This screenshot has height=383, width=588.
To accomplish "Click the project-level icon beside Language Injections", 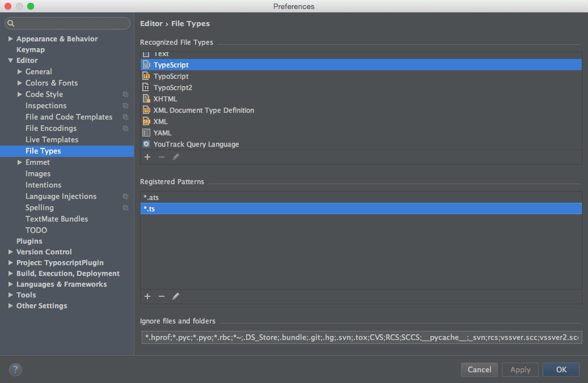I will (x=126, y=197).
